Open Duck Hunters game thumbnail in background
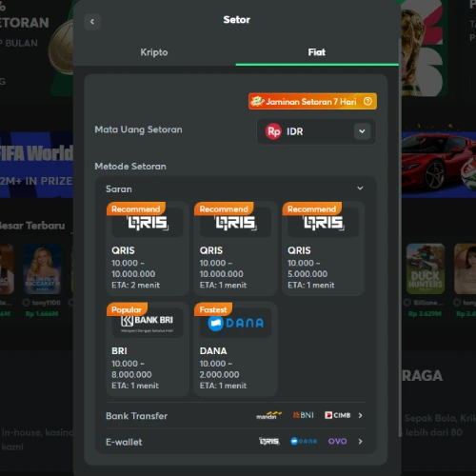 426,268
